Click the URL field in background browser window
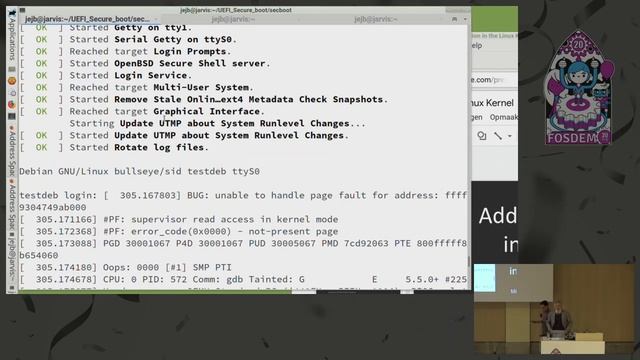Screen dimensions: 640x360 point(494,80)
